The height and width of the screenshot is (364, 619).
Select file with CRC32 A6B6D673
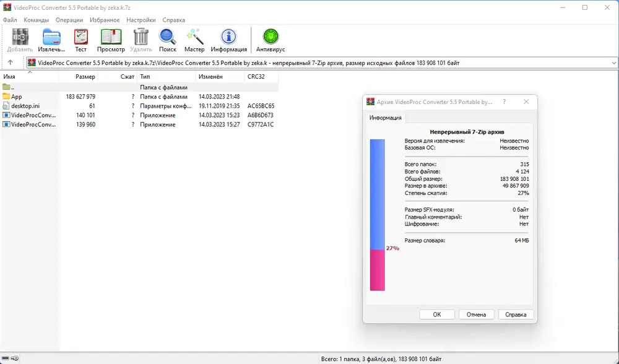click(139, 115)
